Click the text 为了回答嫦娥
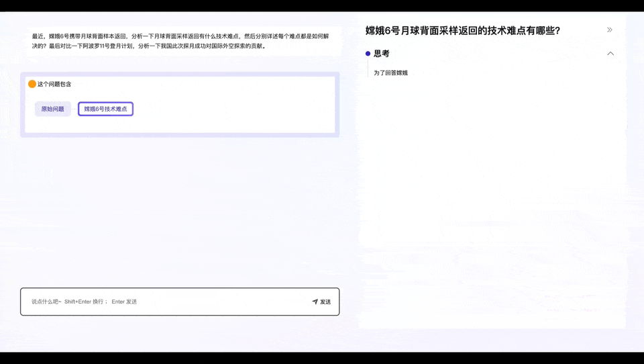This screenshot has height=364, width=644. point(390,73)
